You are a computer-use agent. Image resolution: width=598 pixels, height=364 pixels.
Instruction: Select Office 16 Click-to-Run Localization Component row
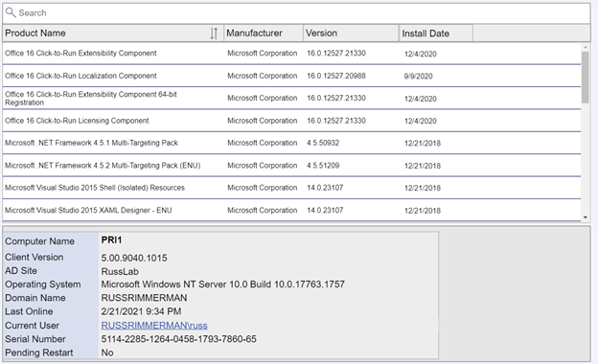click(x=291, y=76)
